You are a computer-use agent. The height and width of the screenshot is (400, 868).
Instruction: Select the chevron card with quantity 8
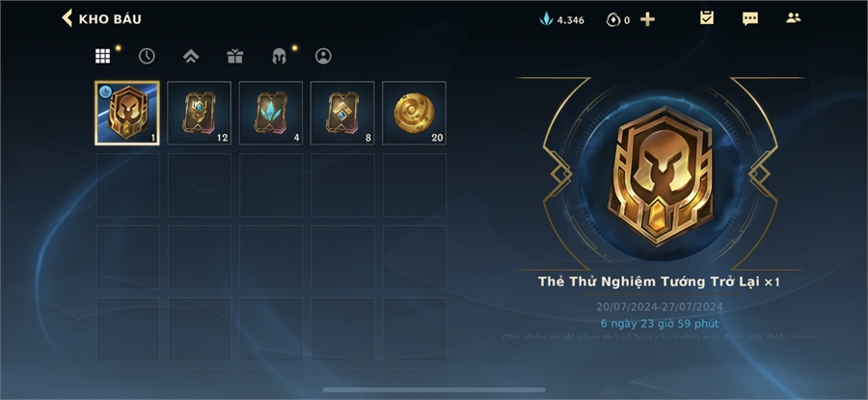pyautogui.click(x=342, y=113)
